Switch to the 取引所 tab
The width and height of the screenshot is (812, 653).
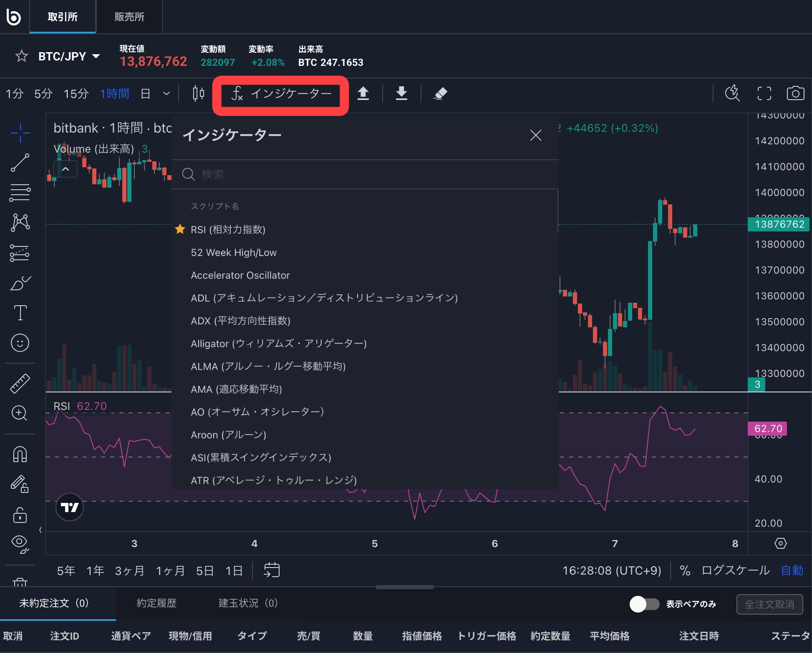coord(63,17)
